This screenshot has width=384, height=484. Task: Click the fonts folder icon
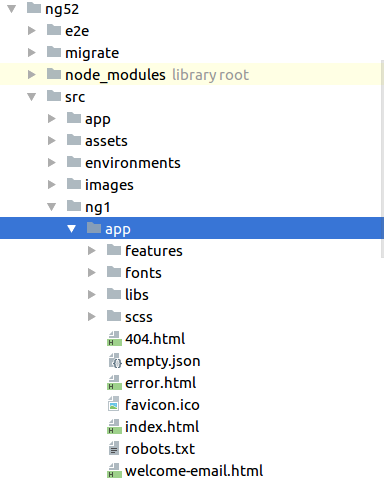click(114, 272)
